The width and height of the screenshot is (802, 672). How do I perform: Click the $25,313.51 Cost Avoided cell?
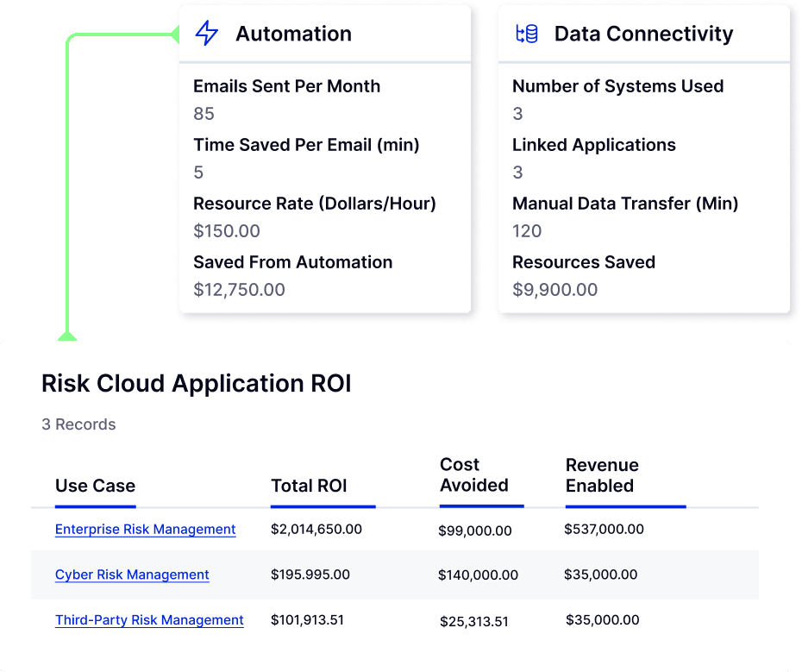coord(473,621)
